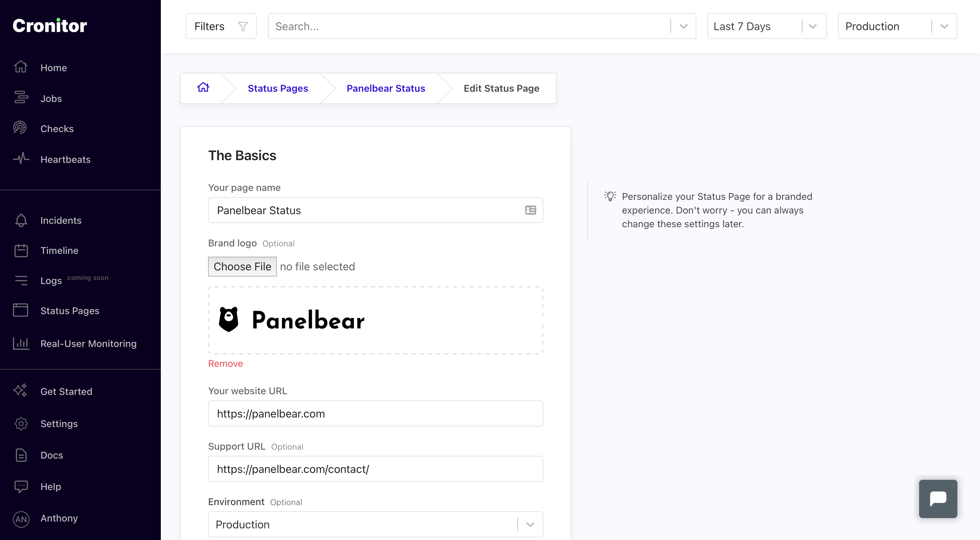The height and width of the screenshot is (540, 980).
Task: Select Logs coming soon item
Action: (74, 280)
